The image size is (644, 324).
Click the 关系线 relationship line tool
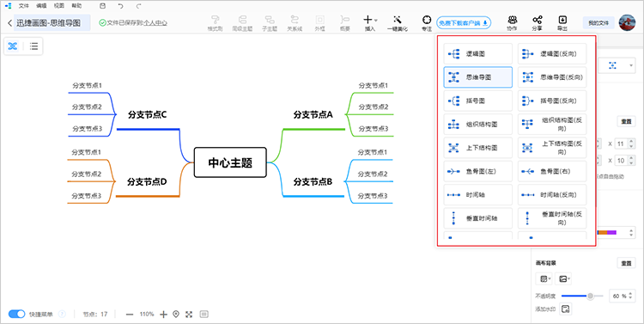pos(295,23)
